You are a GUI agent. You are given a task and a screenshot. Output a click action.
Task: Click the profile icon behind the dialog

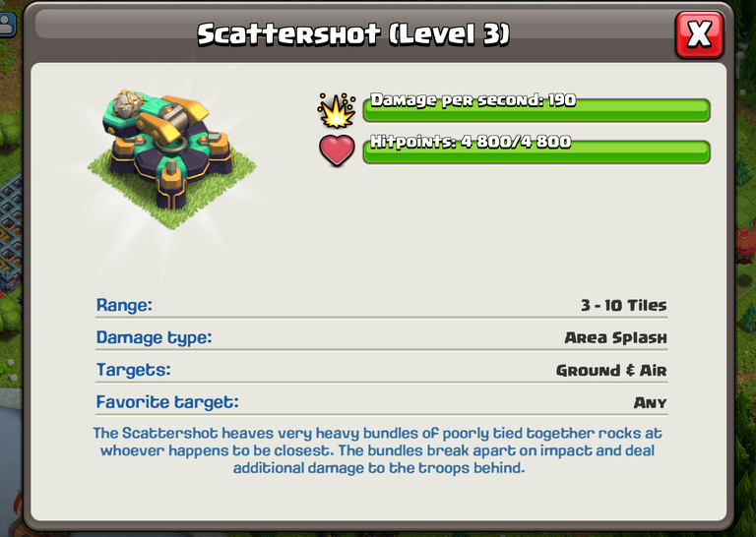[7, 24]
